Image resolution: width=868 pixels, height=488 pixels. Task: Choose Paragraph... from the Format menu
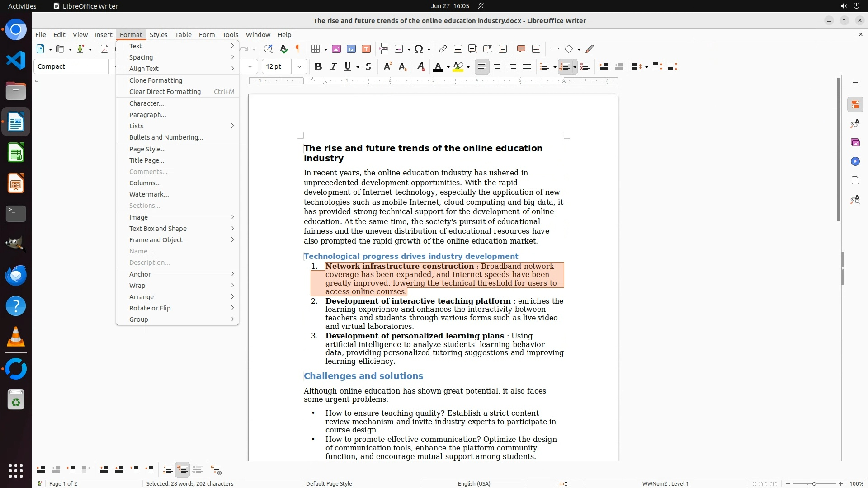(147, 114)
